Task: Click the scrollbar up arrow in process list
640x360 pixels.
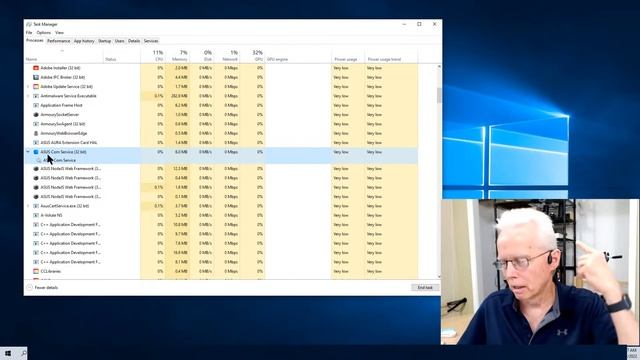Action: click(439, 66)
